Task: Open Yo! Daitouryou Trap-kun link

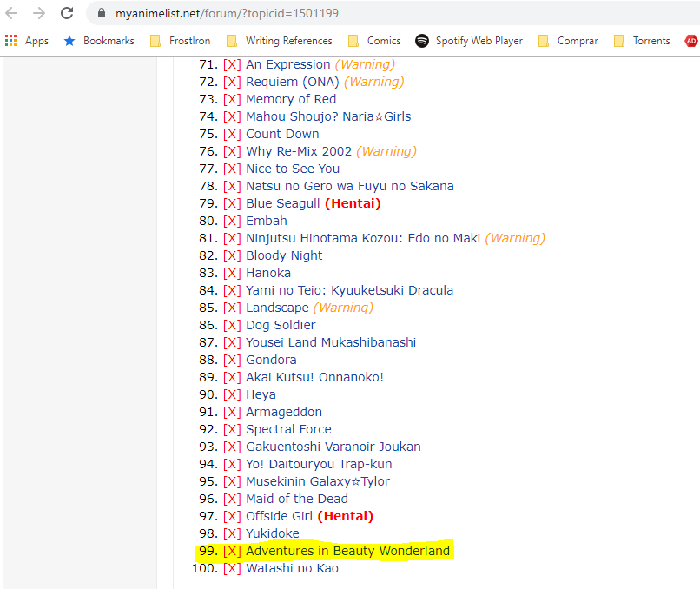Action: pyautogui.click(x=319, y=465)
